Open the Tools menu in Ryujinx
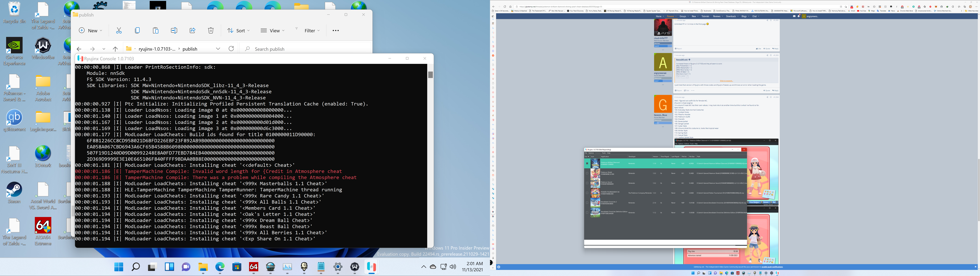This screenshot has height=276, width=980. (x=604, y=153)
